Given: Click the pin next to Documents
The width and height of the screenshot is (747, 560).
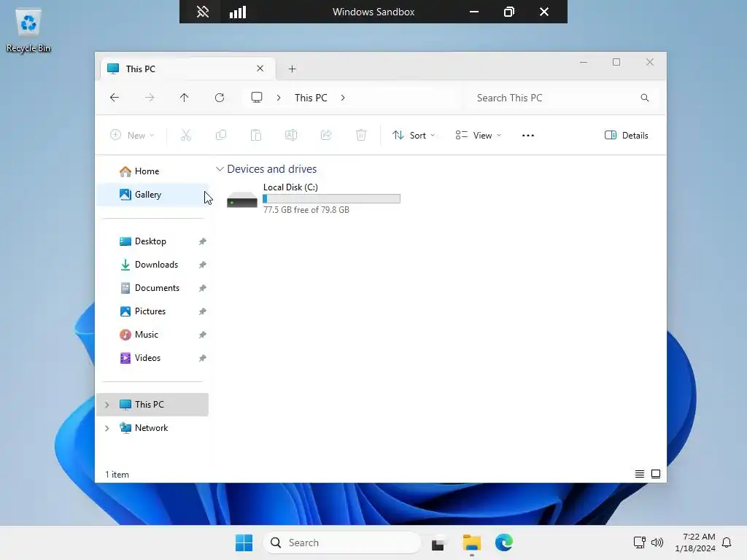Looking at the screenshot, I should [203, 288].
